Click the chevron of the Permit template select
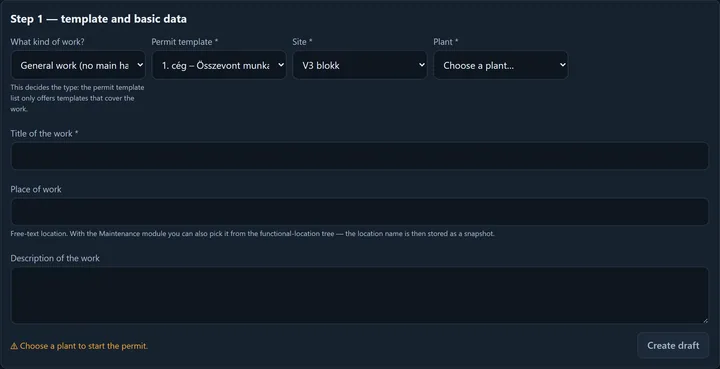This screenshot has width=720, height=369. click(x=281, y=65)
